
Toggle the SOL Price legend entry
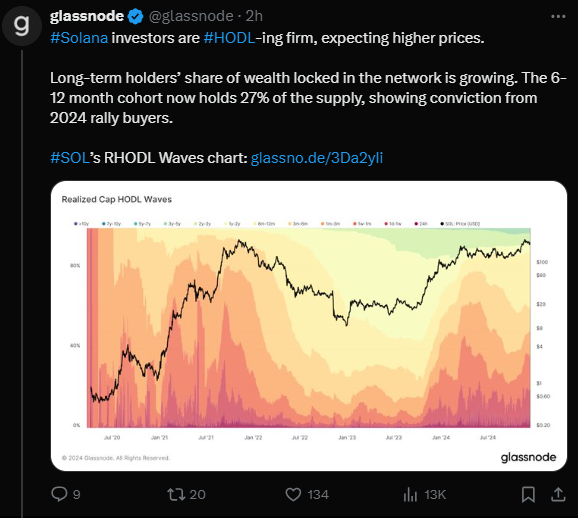coord(460,223)
